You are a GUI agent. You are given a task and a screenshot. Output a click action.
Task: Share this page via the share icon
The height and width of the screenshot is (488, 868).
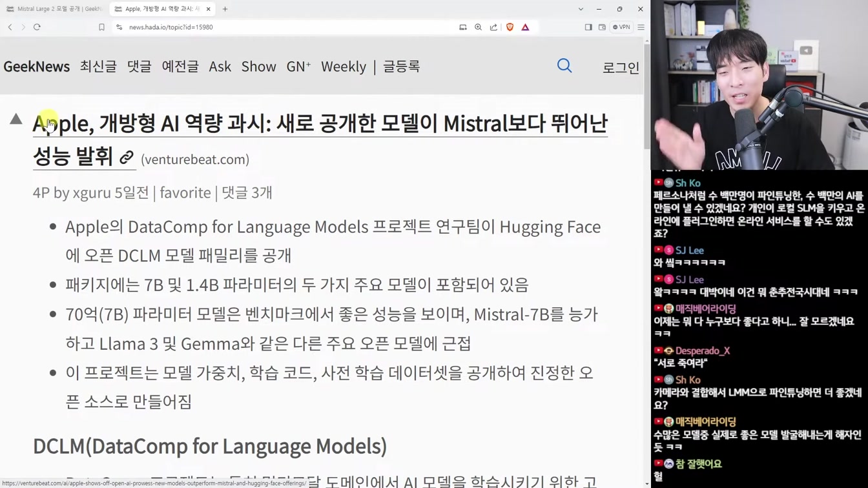494,27
